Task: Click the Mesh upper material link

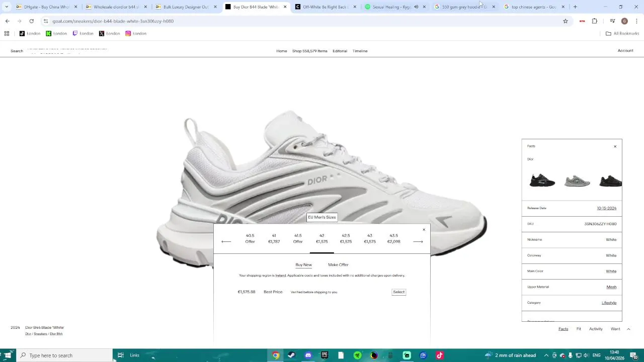Action: tap(611, 287)
